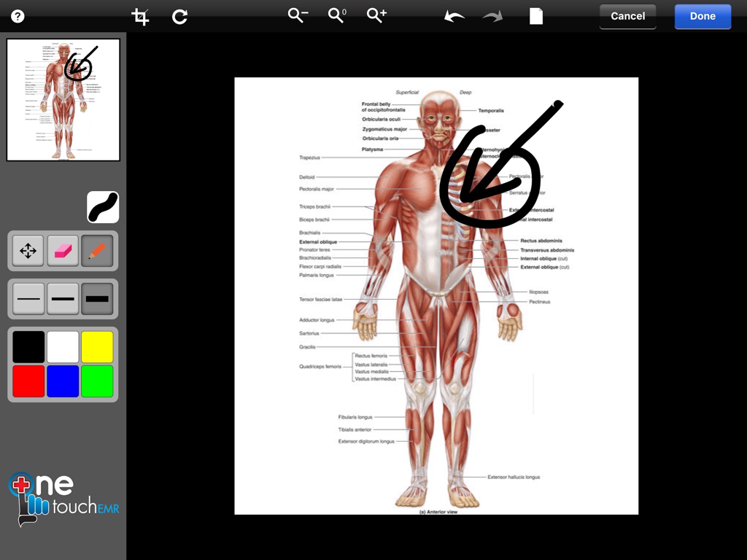Screen dimensions: 747x560
Task: Select the anatomy image thumbnail
Action: tap(63, 100)
